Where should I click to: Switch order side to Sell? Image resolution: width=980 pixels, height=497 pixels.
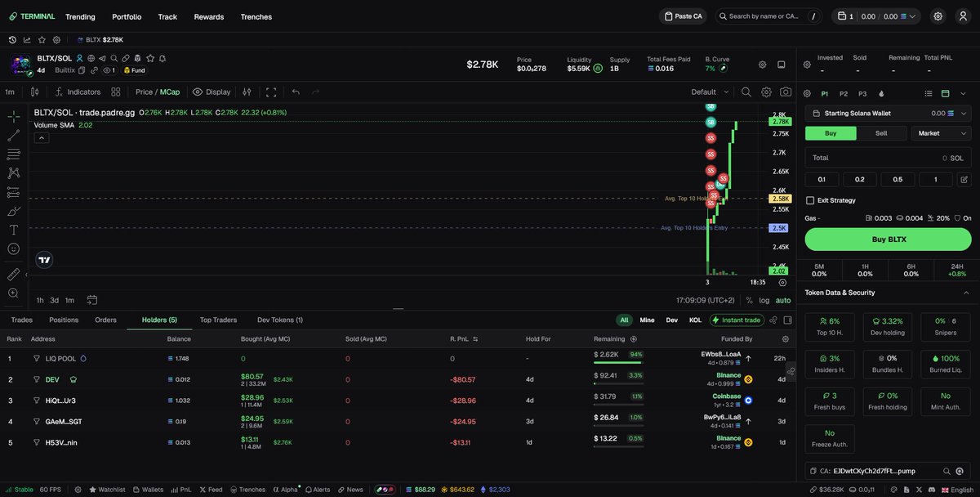click(881, 133)
